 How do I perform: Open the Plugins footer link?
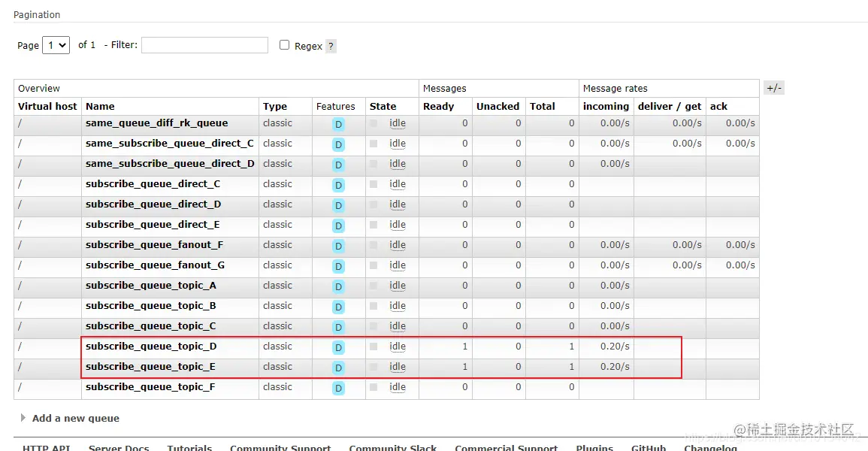coord(594,447)
